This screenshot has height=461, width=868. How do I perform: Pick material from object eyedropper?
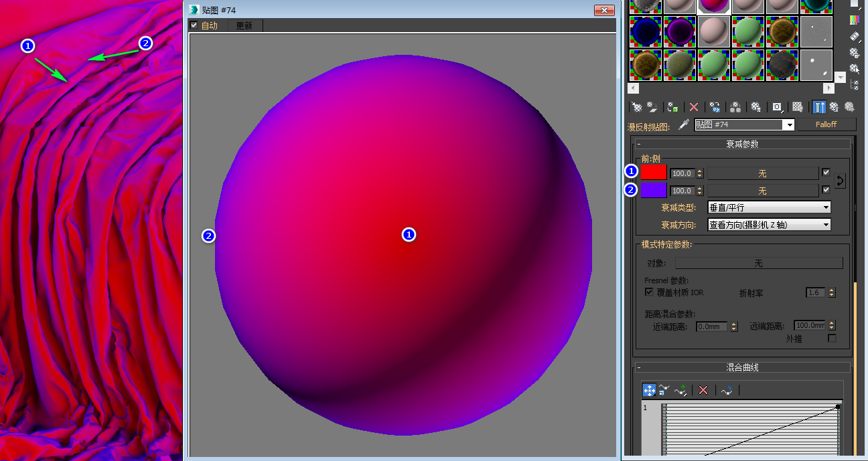click(x=684, y=124)
